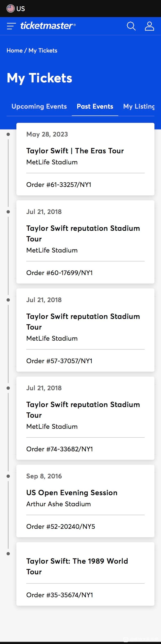Select order #74-33682/NY1 reputation tour card
This screenshot has height=644, width=161.
point(85,418)
